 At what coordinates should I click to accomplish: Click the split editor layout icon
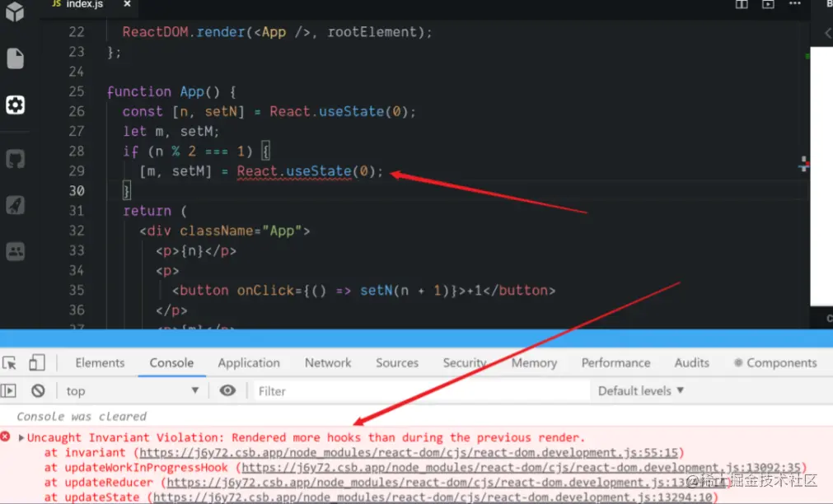(x=742, y=4)
